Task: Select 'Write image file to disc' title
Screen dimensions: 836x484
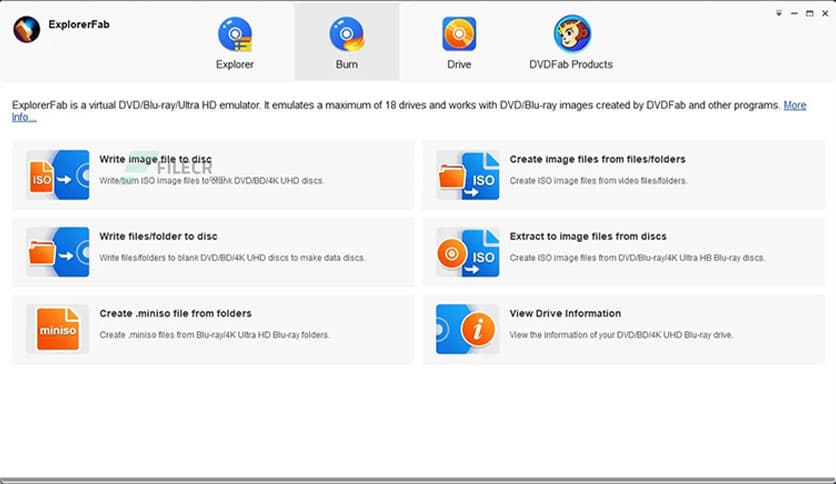Action: [155, 159]
